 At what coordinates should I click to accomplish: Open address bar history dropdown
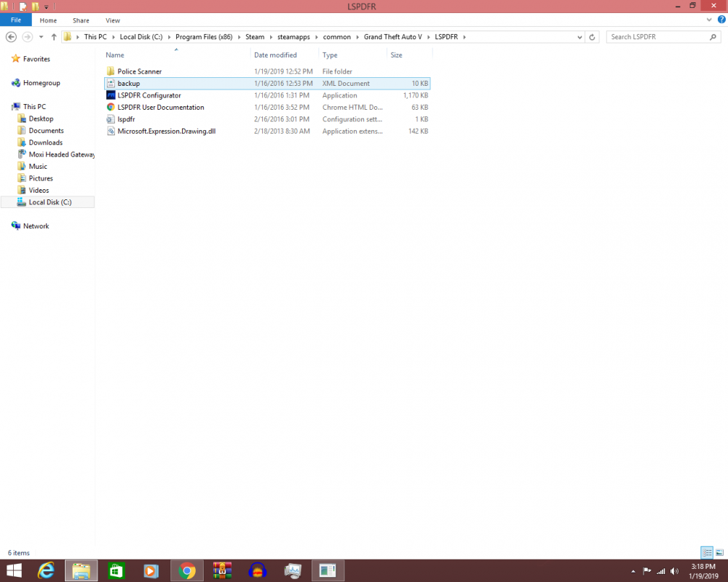coord(579,37)
